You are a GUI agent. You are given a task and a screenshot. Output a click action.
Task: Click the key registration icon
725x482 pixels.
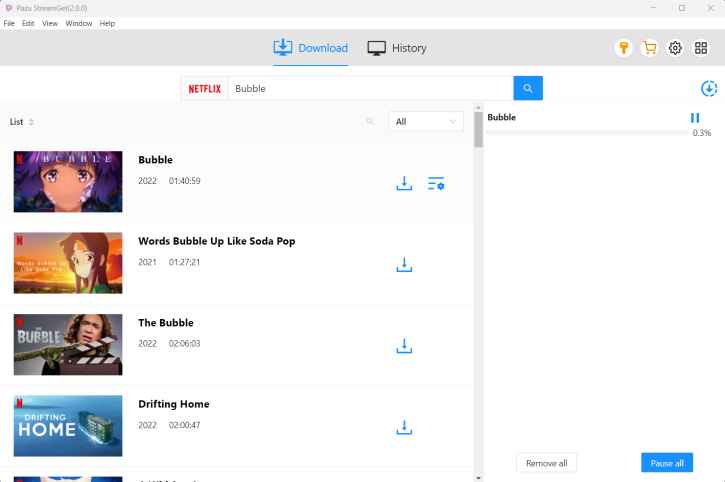coord(623,48)
